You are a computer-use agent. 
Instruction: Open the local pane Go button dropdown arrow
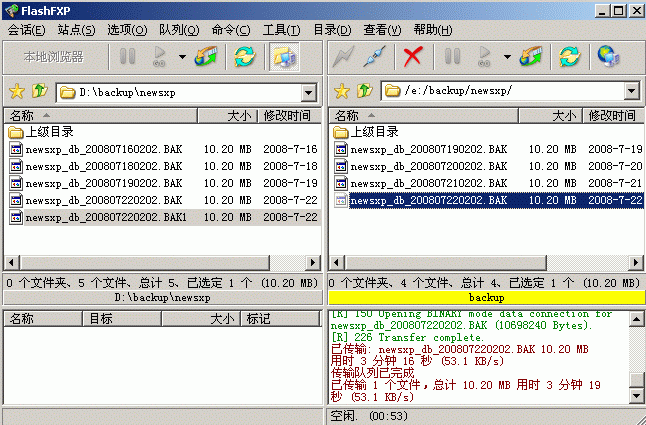(x=182, y=57)
